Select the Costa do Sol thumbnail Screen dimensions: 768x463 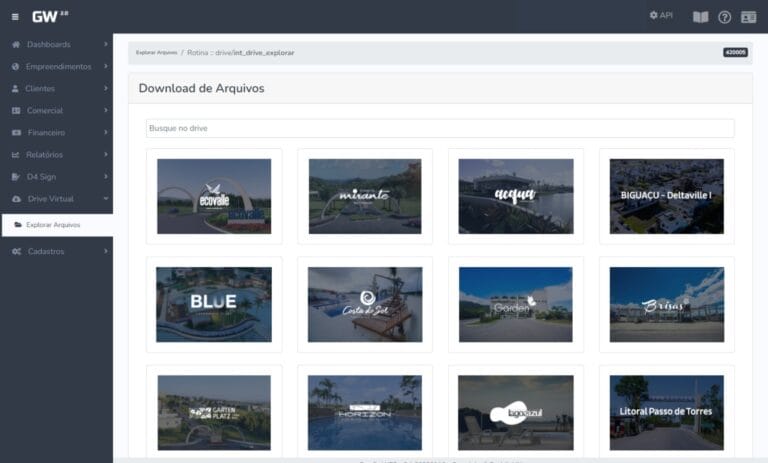click(x=365, y=304)
